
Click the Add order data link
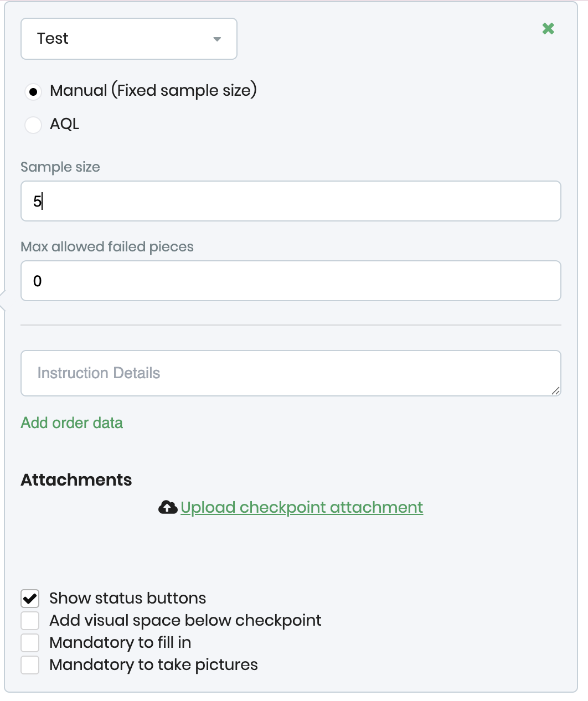point(72,423)
